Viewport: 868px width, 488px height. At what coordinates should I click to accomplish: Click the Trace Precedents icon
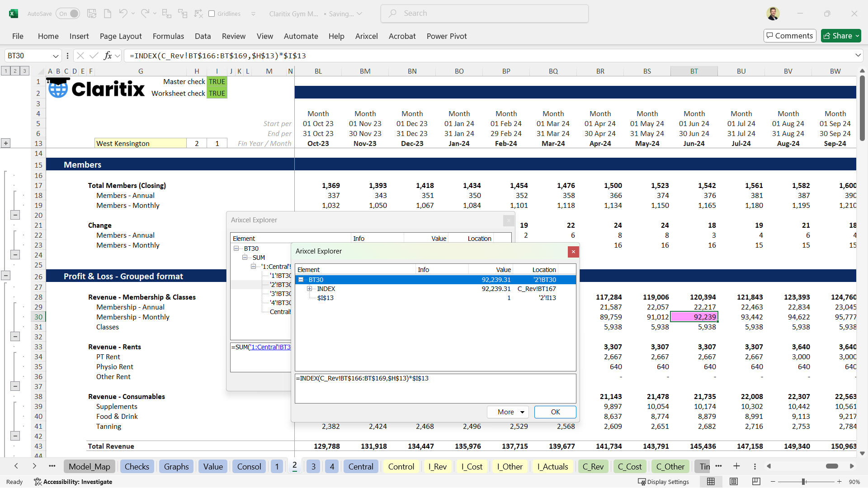tap(166, 14)
